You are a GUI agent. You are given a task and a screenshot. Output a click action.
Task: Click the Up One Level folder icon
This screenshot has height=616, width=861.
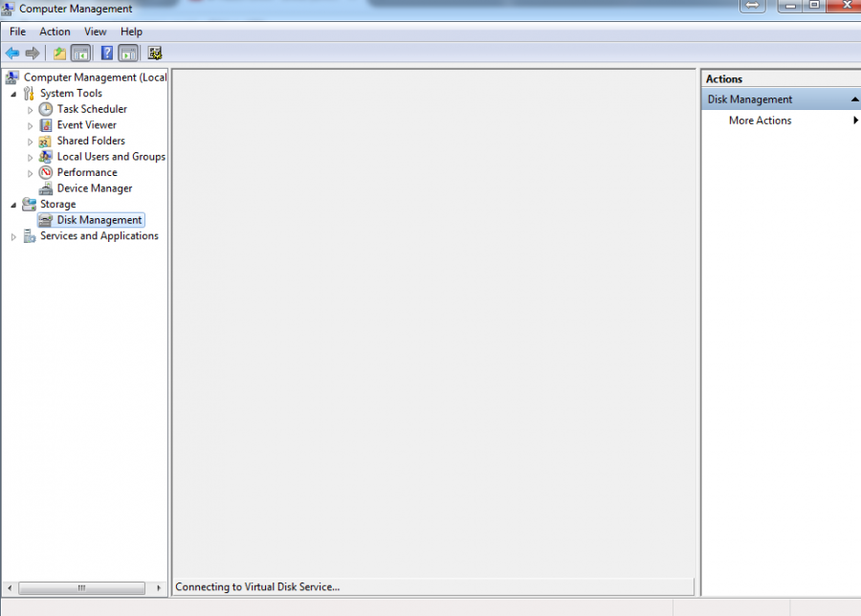(x=59, y=54)
